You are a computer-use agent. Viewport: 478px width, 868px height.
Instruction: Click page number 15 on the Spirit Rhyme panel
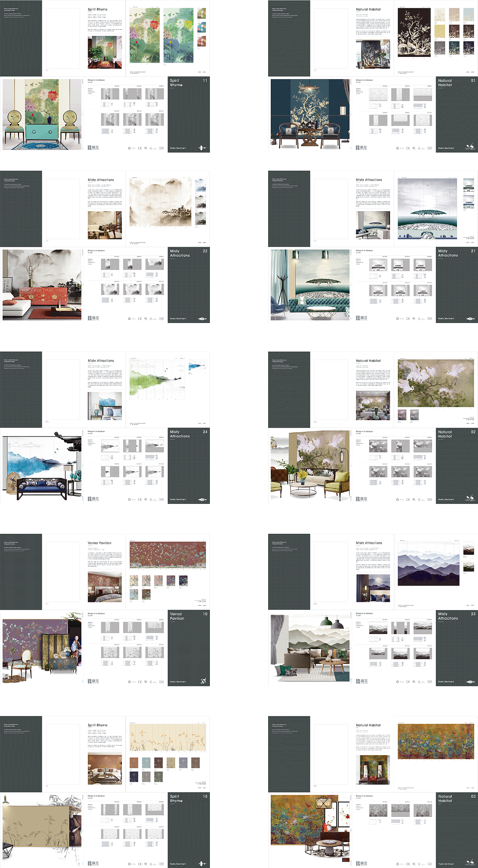[x=205, y=796]
